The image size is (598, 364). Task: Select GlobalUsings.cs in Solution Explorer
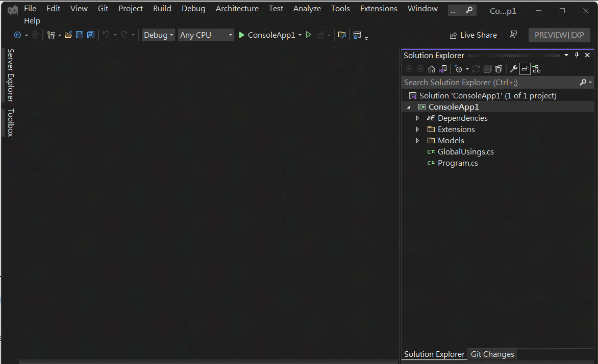coord(466,152)
